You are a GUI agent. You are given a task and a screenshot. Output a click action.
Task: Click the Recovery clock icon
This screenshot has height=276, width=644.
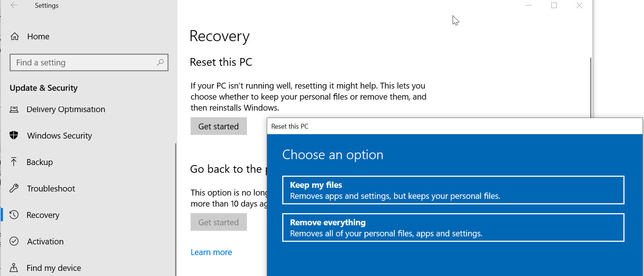pos(14,215)
